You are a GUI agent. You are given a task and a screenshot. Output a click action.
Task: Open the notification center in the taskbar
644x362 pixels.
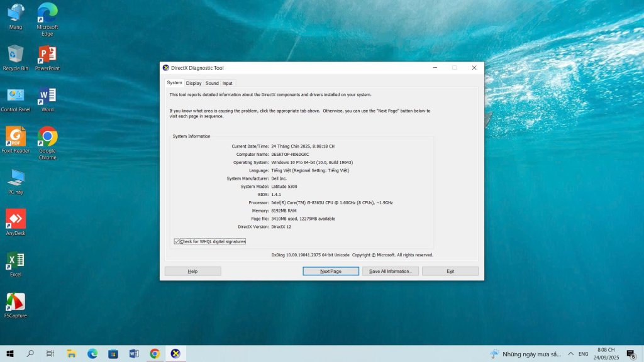[631, 354]
